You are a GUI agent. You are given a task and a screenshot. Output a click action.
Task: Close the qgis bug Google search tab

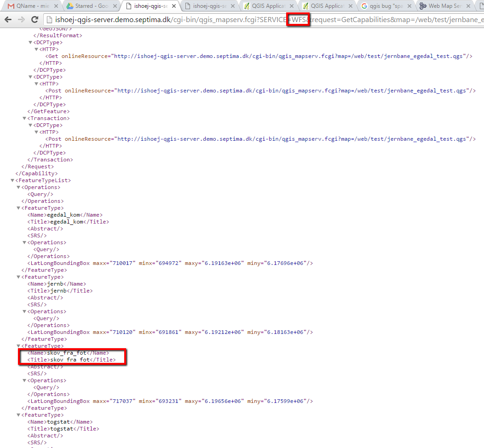[x=410, y=6]
